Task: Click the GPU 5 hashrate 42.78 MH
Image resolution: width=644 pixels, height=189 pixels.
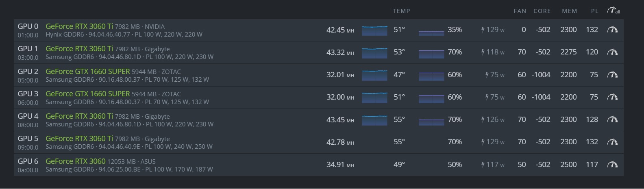Action: (340, 142)
